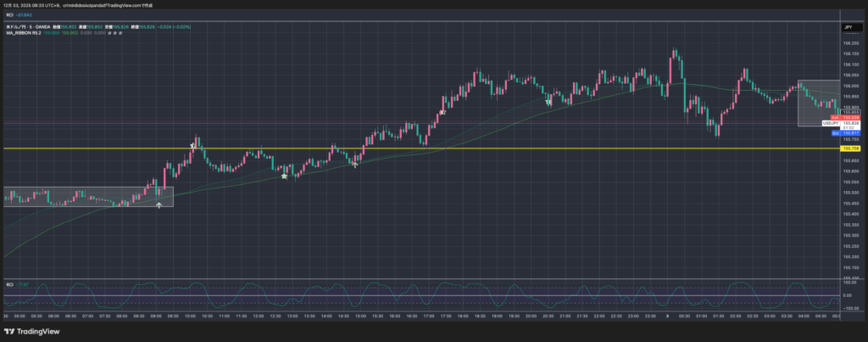Select the up arrow marker near 15:00
868x342 pixels.
pyautogui.click(x=355, y=164)
